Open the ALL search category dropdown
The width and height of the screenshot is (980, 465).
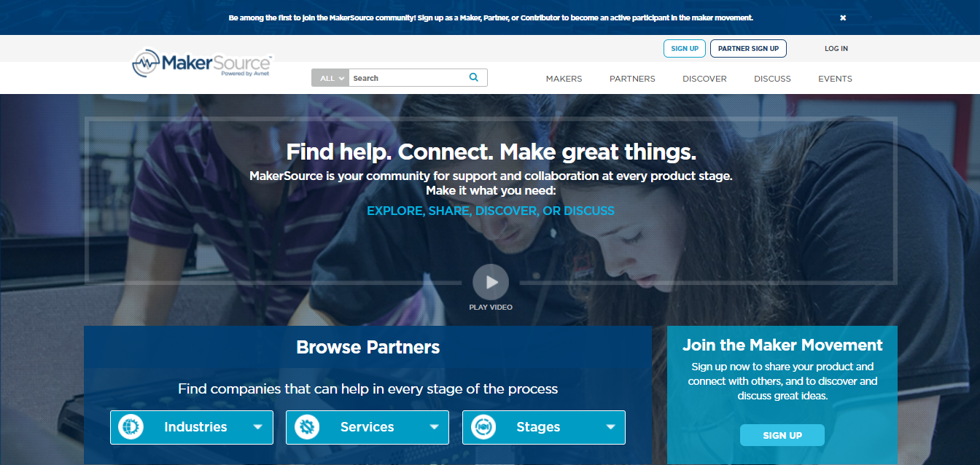pyautogui.click(x=330, y=78)
